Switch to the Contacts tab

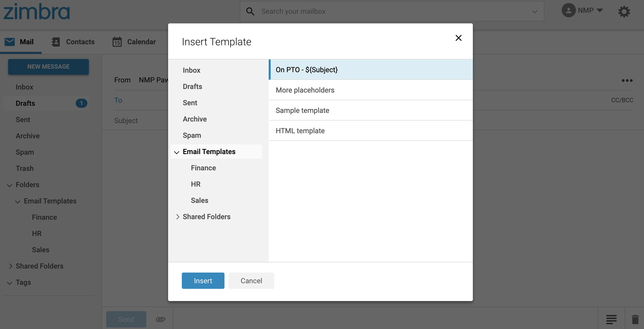(x=73, y=42)
